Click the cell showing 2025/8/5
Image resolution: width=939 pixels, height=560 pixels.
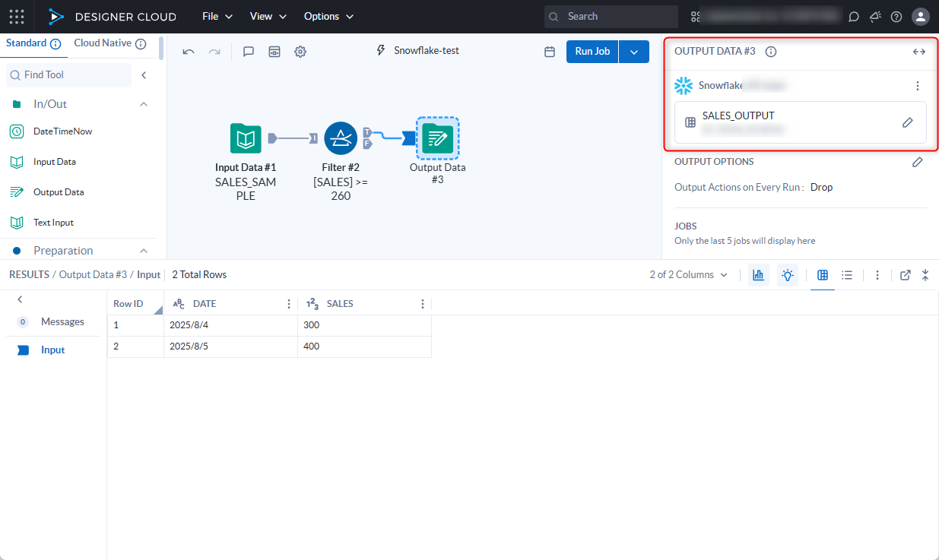click(x=231, y=346)
